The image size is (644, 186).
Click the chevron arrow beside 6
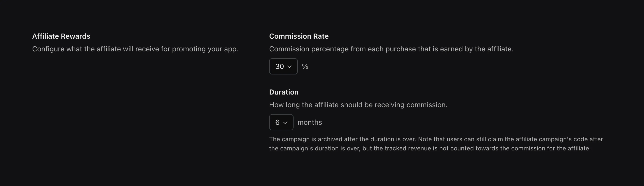click(285, 123)
